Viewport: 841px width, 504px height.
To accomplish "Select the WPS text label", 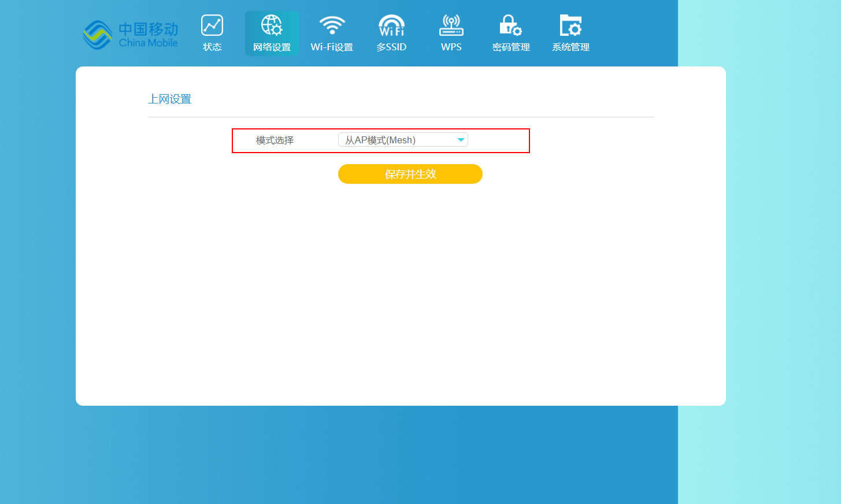I will pos(451,47).
